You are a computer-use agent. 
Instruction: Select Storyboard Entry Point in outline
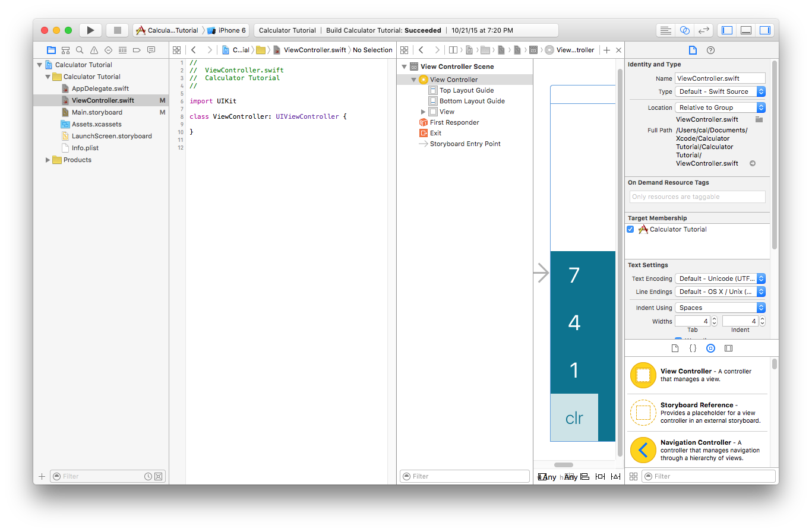[x=465, y=144]
